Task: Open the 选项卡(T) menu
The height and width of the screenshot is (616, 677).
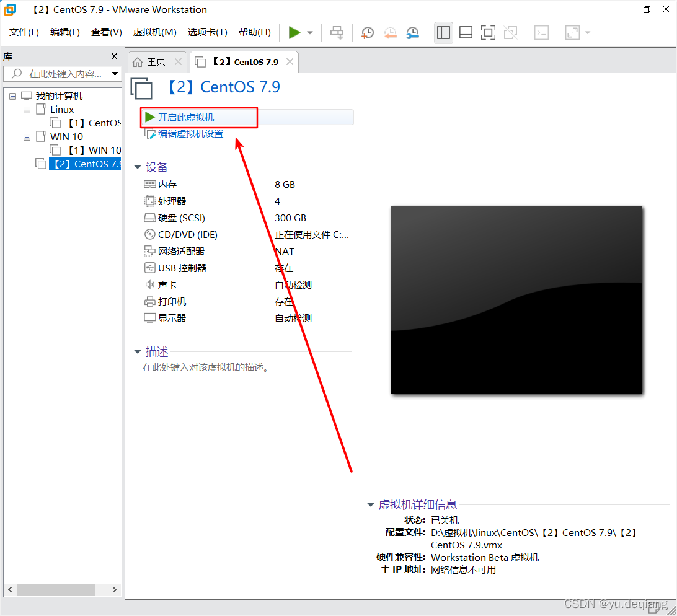Action: tap(207, 32)
